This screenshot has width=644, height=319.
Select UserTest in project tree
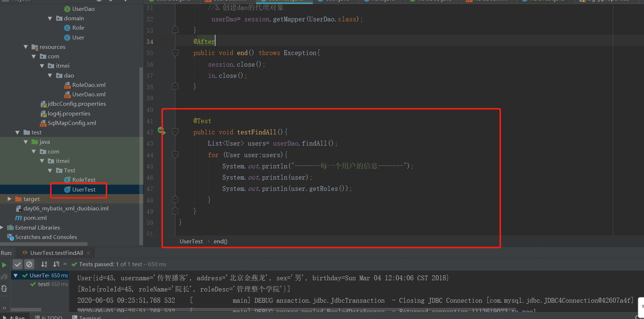(x=84, y=189)
